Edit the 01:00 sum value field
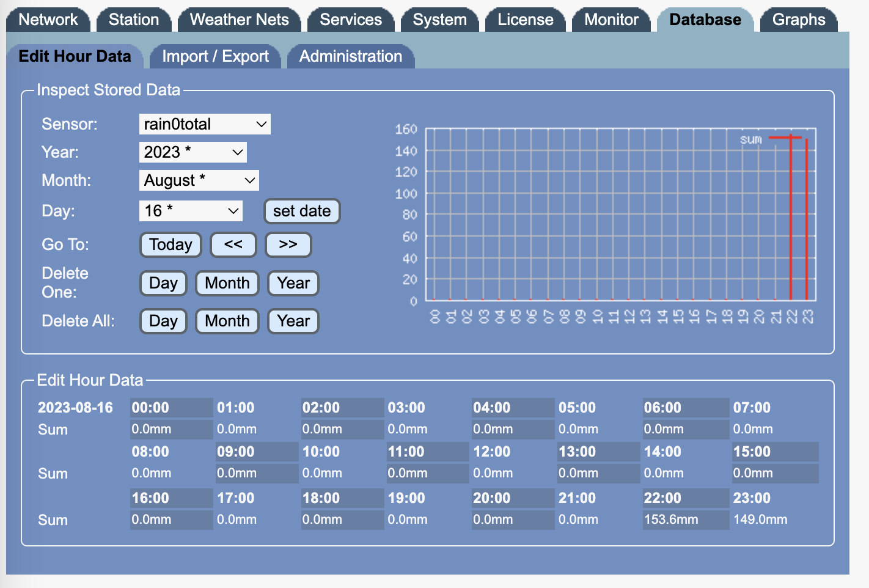This screenshot has height=588, width=869. pyautogui.click(x=257, y=429)
